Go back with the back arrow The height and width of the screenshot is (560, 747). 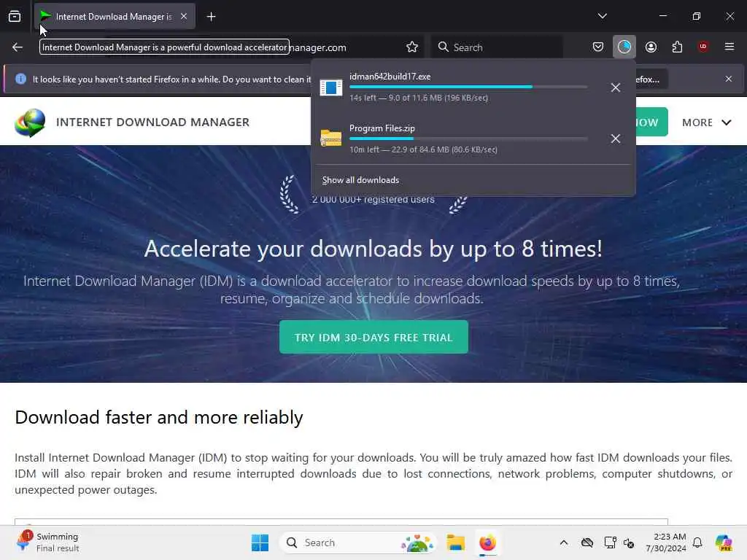click(x=18, y=47)
